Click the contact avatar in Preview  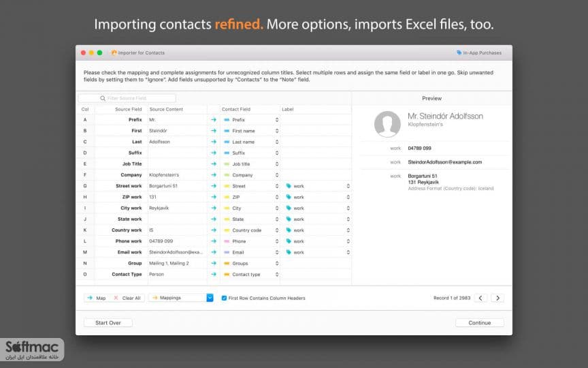click(387, 124)
